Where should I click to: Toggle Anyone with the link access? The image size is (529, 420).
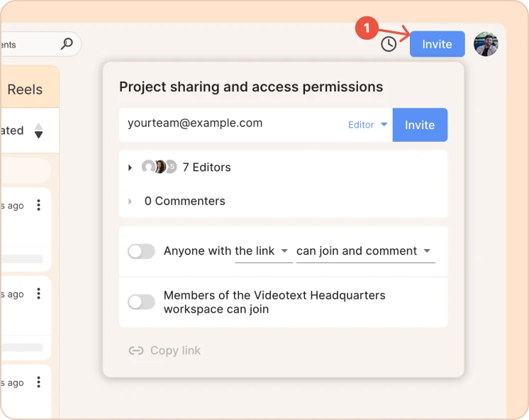[x=141, y=252]
